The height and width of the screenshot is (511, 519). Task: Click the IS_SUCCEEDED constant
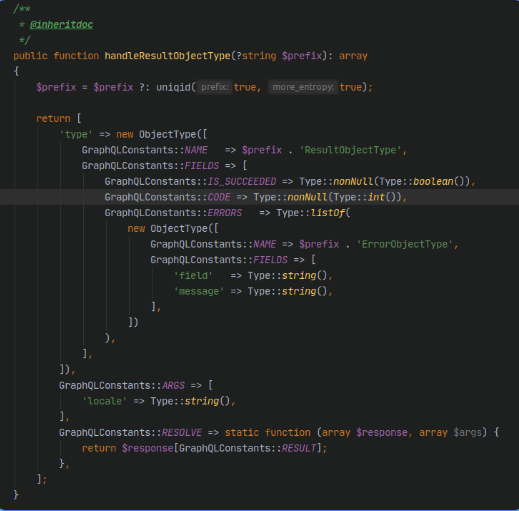242,181
